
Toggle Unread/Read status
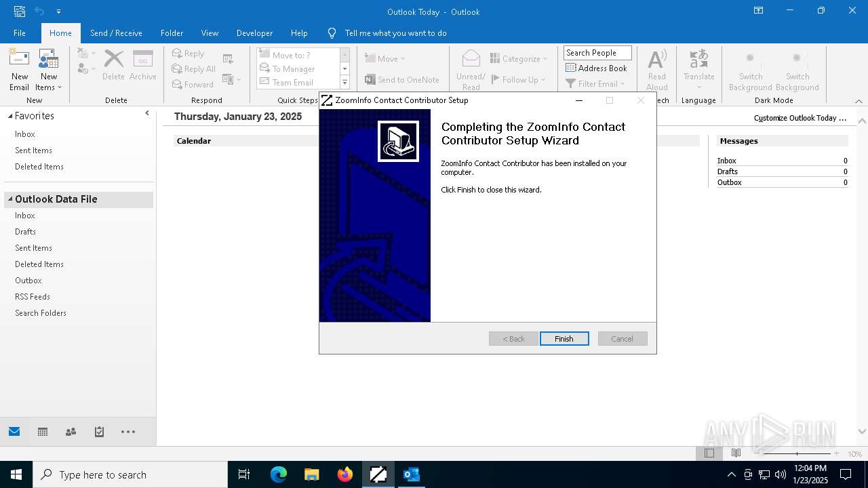click(x=471, y=70)
